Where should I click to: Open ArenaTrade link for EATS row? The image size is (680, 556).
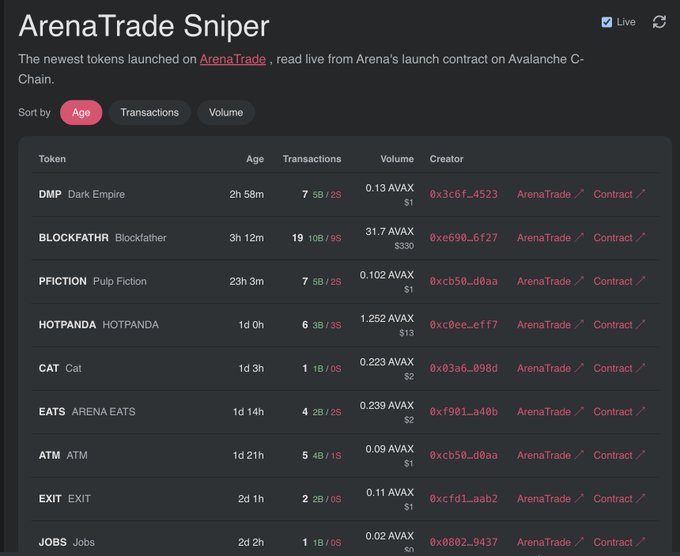pyautogui.click(x=550, y=412)
